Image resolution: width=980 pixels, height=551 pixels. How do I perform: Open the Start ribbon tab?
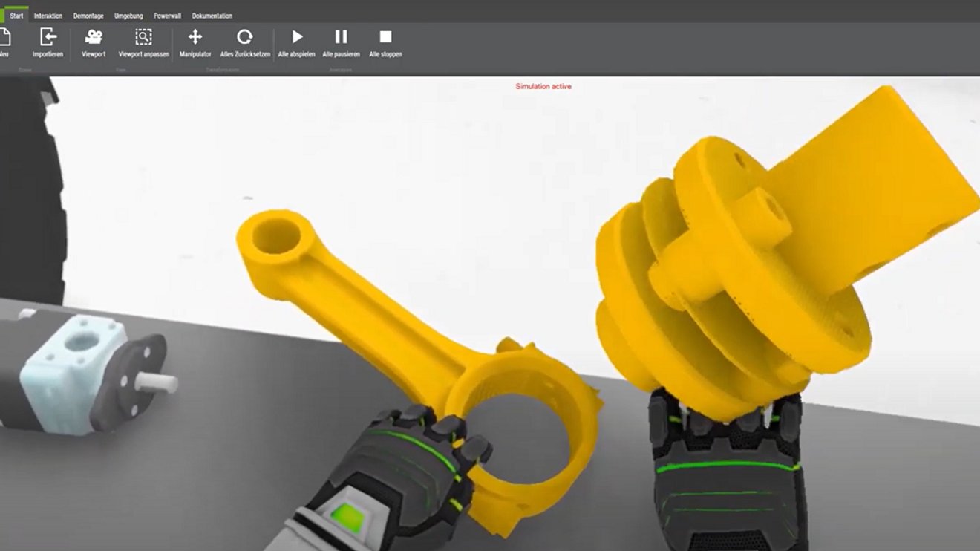coord(16,16)
